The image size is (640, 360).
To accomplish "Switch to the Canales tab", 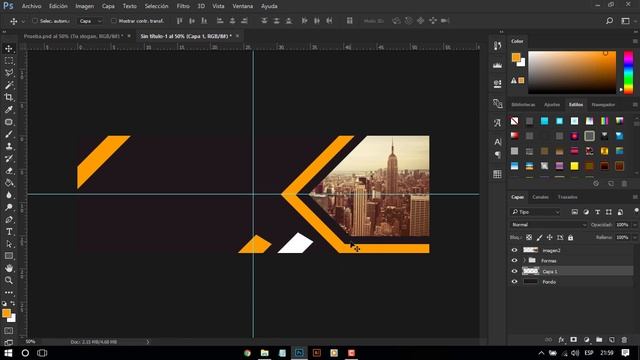I will click(x=540, y=197).
